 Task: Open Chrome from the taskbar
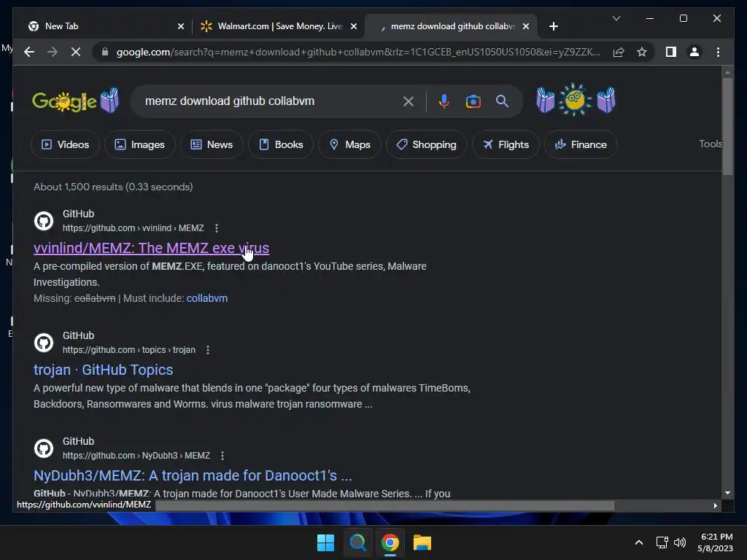pos(390,542)
